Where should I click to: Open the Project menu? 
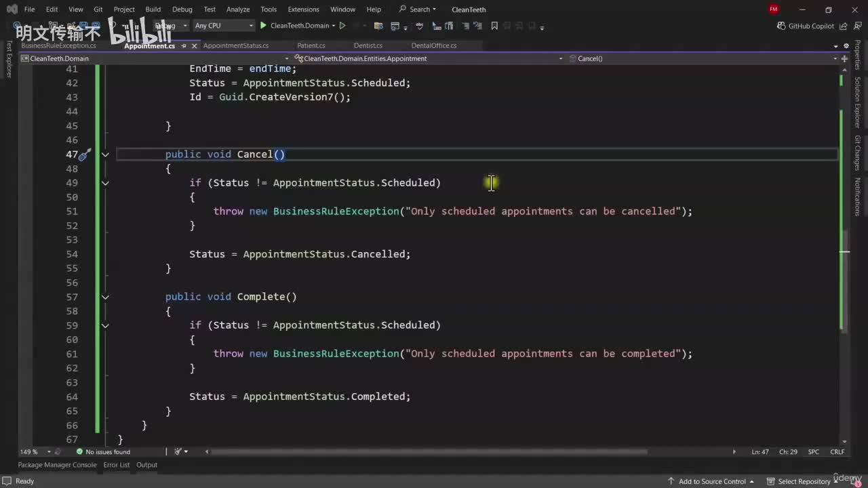[124, 9]
